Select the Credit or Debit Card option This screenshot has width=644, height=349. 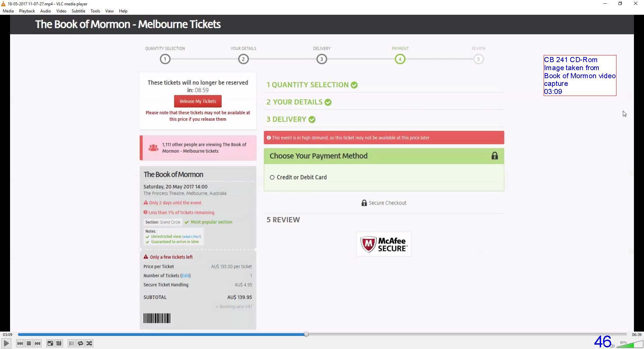[272, 177]
